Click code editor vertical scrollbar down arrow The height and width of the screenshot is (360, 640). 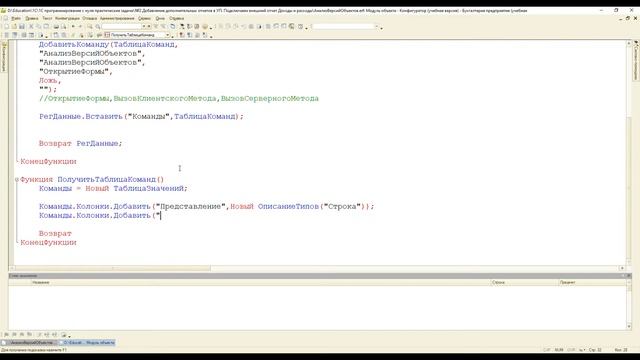pos(629,262)
